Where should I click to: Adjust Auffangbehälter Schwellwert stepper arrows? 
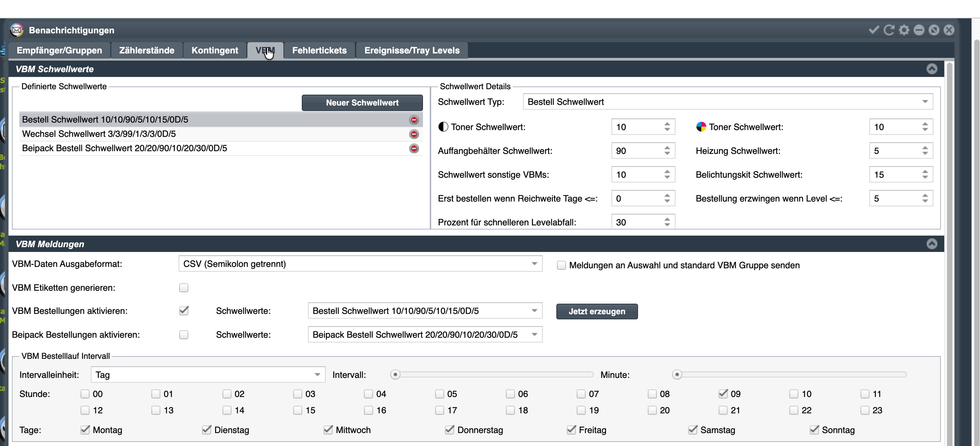pos(667,151)
